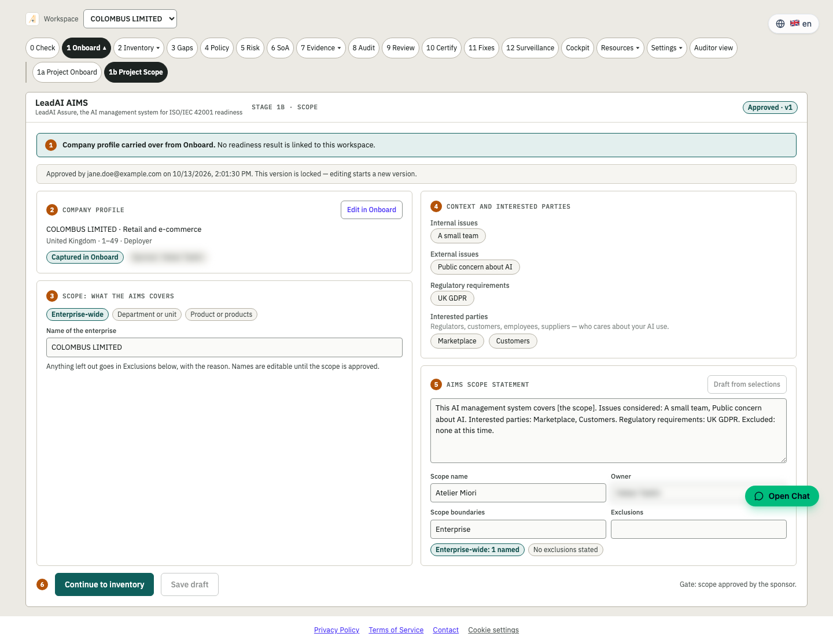The width and height of the screenshot is (833, 644).
Task: Click Draft from selections
Action: (747, 384)
